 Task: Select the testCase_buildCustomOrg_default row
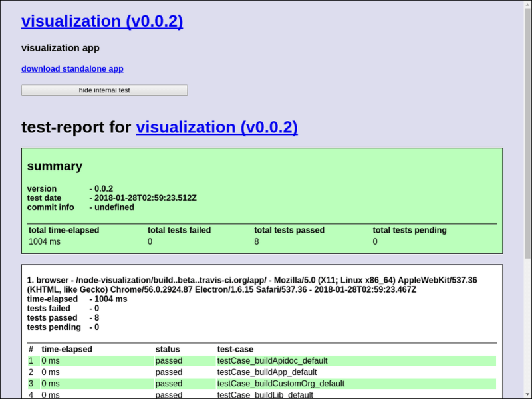279,384
